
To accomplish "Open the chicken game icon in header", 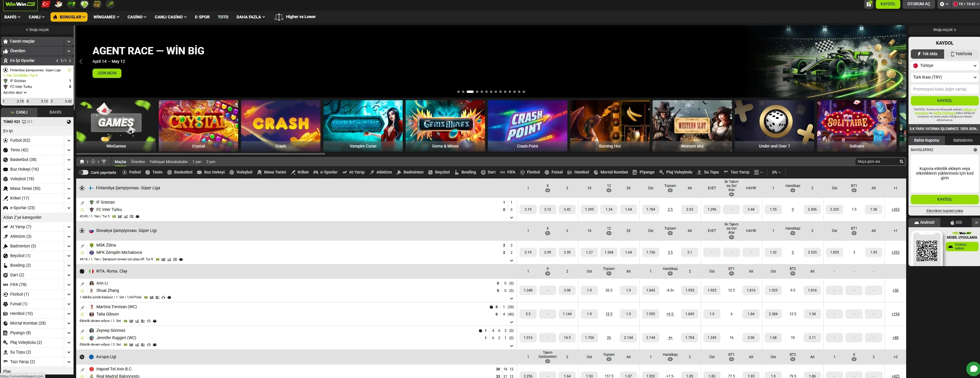I will [59, 4].
